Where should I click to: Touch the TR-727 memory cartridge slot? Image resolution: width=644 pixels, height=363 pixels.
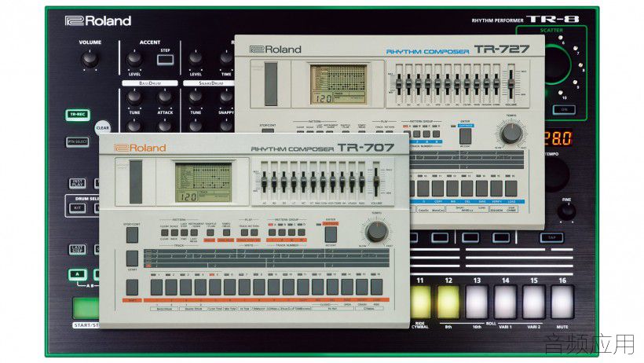(x=271, y=84)
